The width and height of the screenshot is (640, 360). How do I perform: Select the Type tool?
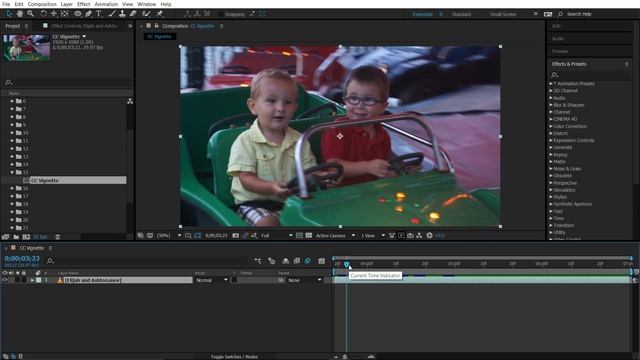tap(99, 14)
